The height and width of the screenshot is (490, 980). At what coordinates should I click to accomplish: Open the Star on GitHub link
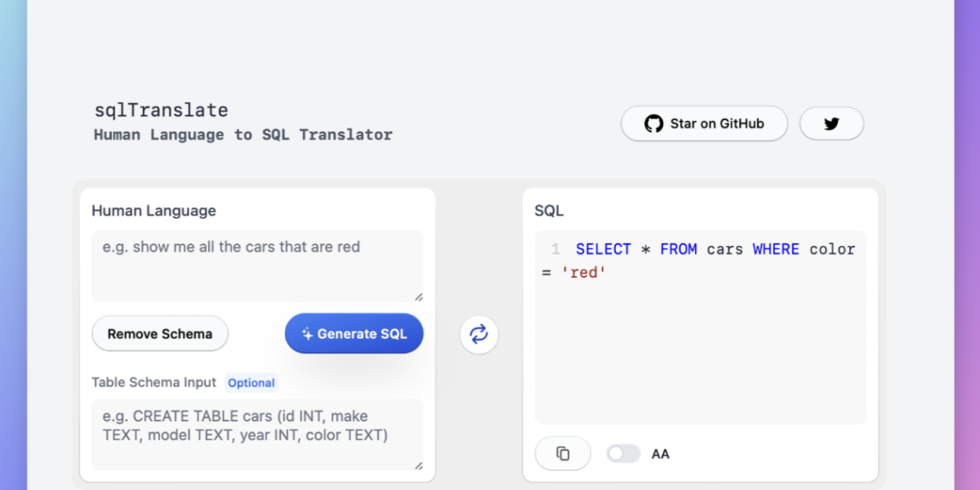coord(704,123)
